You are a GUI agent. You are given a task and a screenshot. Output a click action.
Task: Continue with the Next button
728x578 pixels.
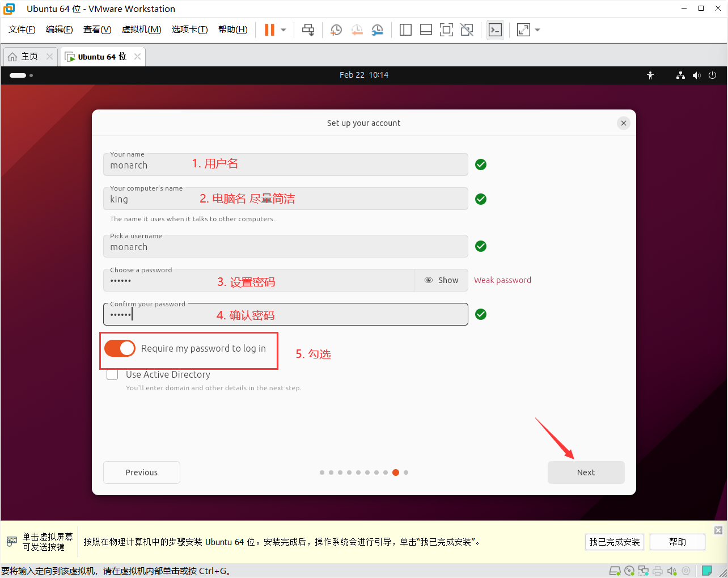coord(586,472)
